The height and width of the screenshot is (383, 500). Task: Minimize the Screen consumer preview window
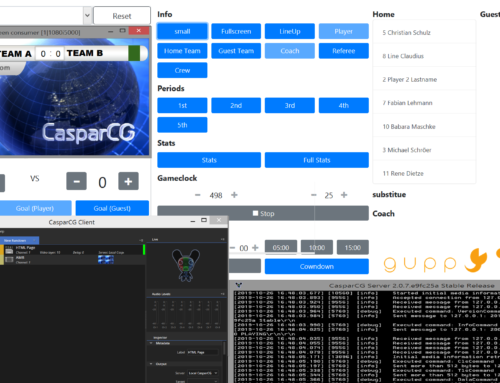coord(111,31)
